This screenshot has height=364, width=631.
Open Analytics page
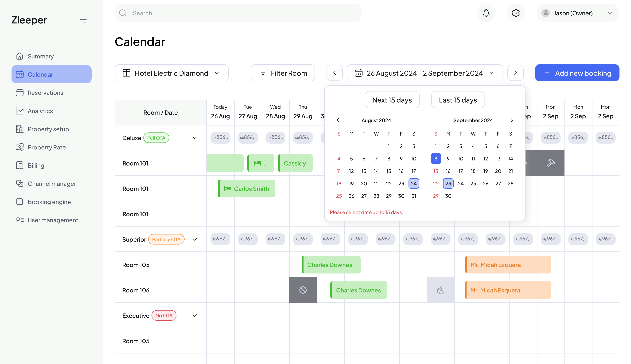pos(51,111)
